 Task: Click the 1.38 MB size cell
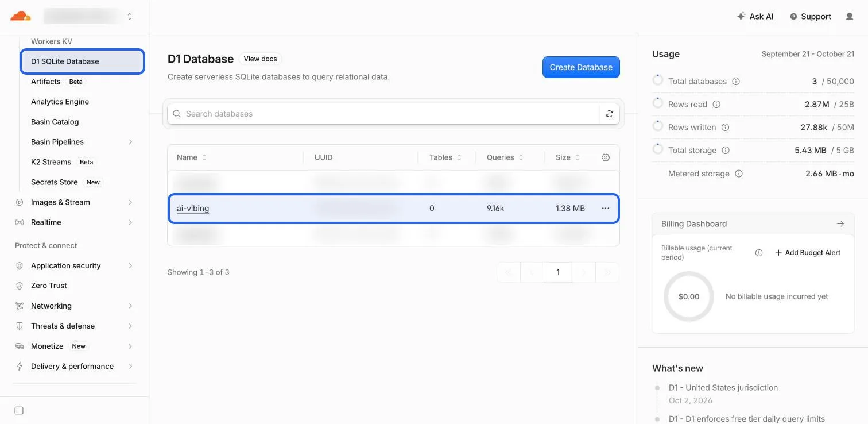tap(570, 209)
